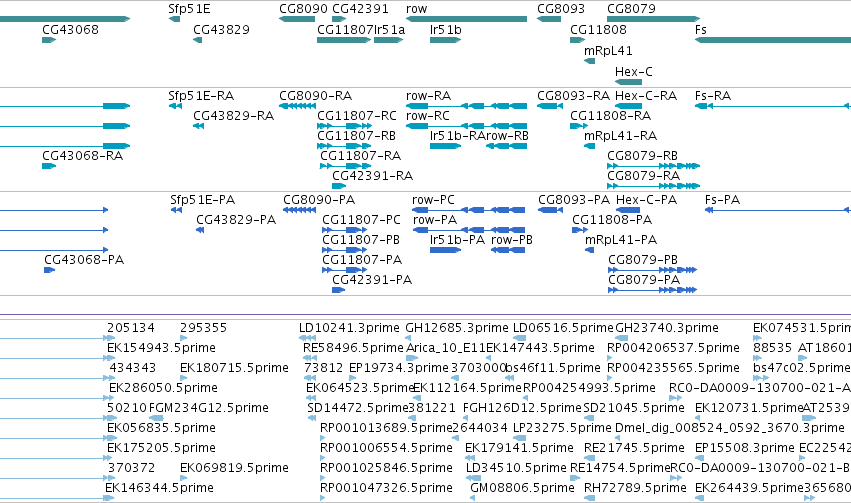Screen dimensions: 851x503
Task: Select the row-RA transcript label
Action: (x=428, y=96)
